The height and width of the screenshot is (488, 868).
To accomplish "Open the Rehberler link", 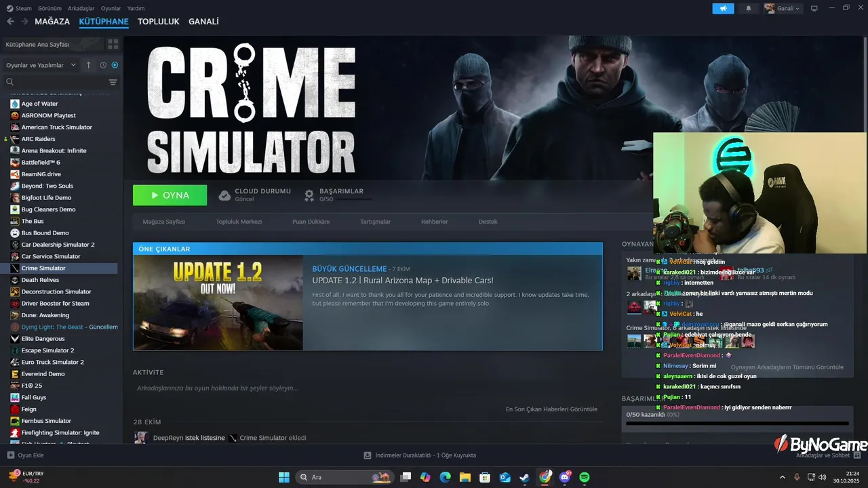I will tap(435, 222).
